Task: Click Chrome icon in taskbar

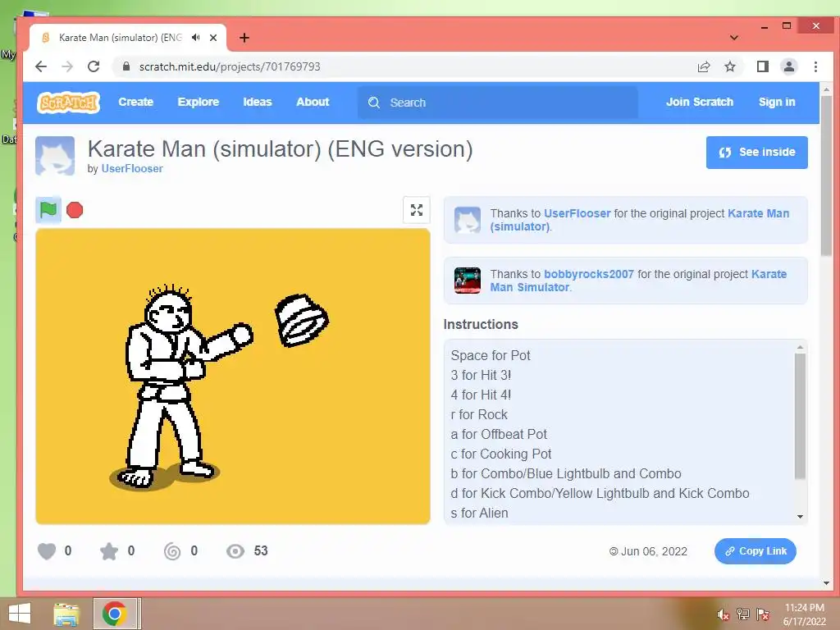Action: [x=115, y=614]
